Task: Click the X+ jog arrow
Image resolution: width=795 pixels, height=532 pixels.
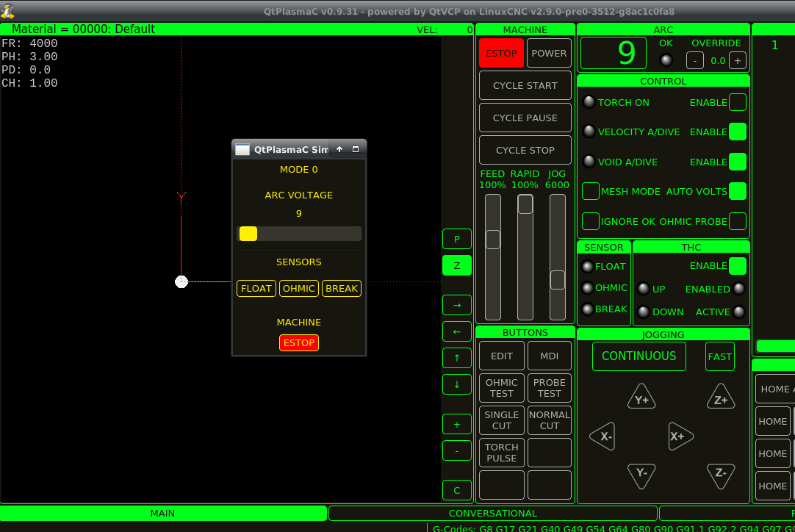Action: (x=680, y=436)
